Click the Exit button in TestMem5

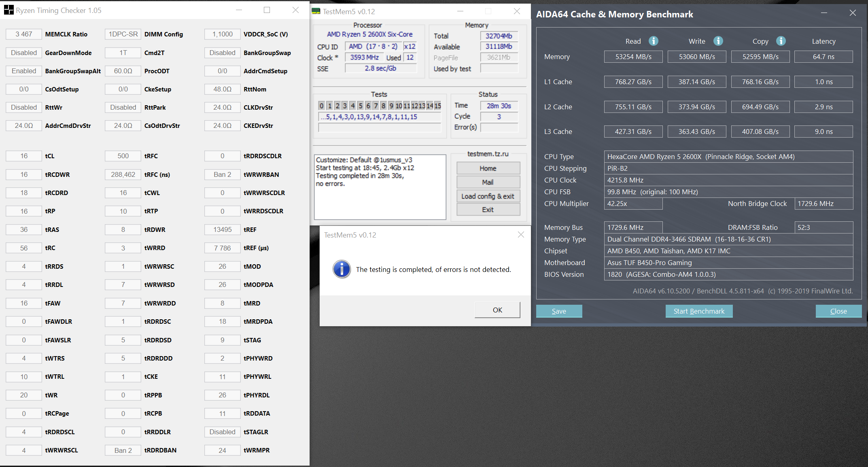click(x=488, y=210)
